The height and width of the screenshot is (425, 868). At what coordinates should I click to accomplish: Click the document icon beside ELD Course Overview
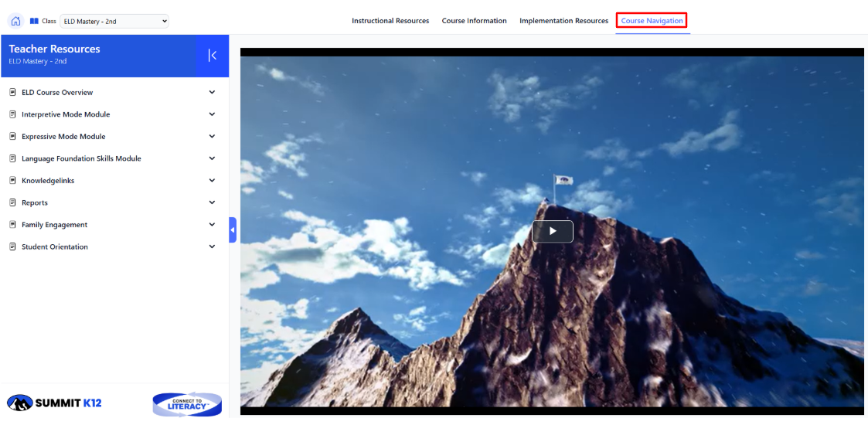pos(12,93)
